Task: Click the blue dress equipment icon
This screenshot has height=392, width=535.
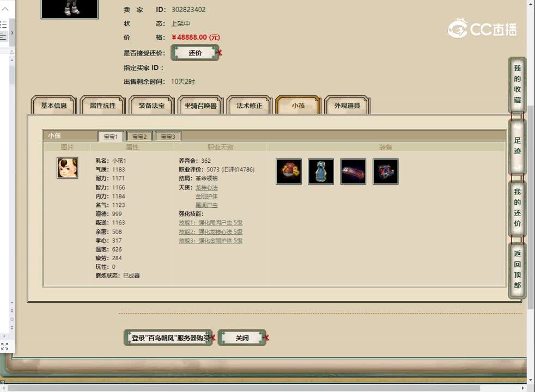Action: click(320, 171)
